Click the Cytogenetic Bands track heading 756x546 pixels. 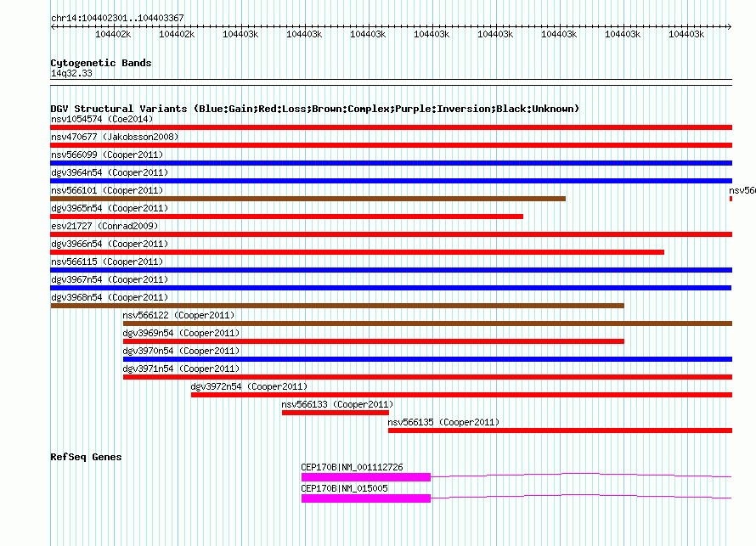[x=101, y=63]
